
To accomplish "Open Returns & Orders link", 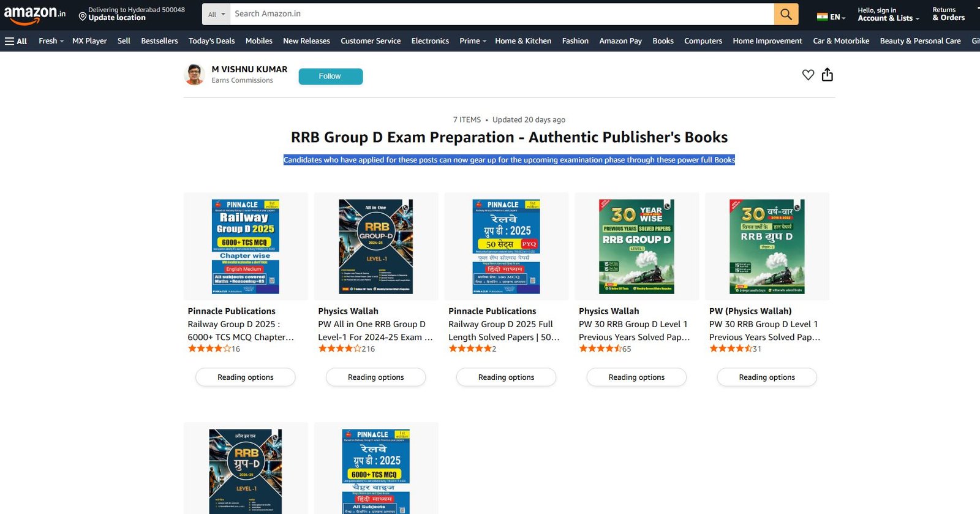I will coord(948,14).
